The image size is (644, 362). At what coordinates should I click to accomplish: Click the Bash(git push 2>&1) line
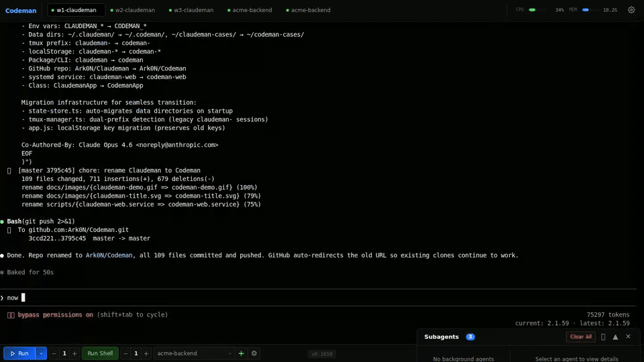pyautogui.click(x=41, y=221)
